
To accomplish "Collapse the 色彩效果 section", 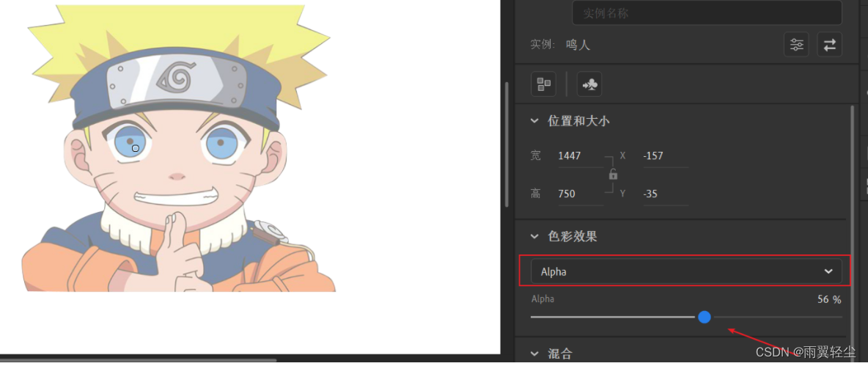I will point(534,236).
